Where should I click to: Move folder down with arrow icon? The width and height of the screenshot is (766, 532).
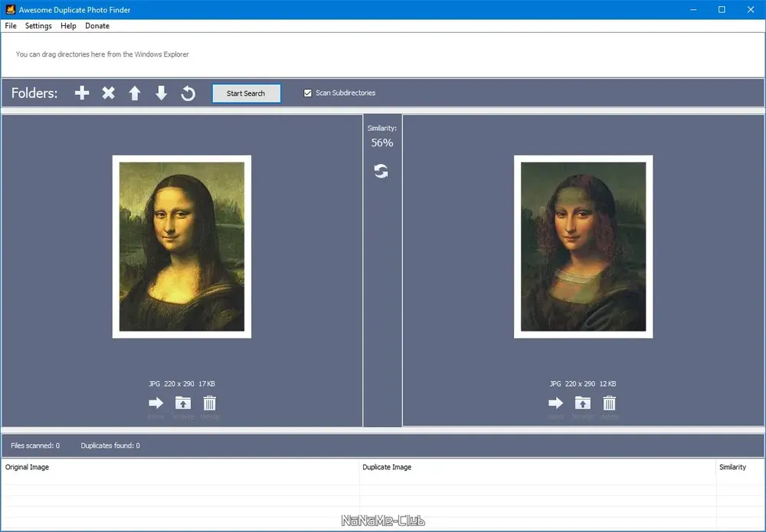(161, 93)
